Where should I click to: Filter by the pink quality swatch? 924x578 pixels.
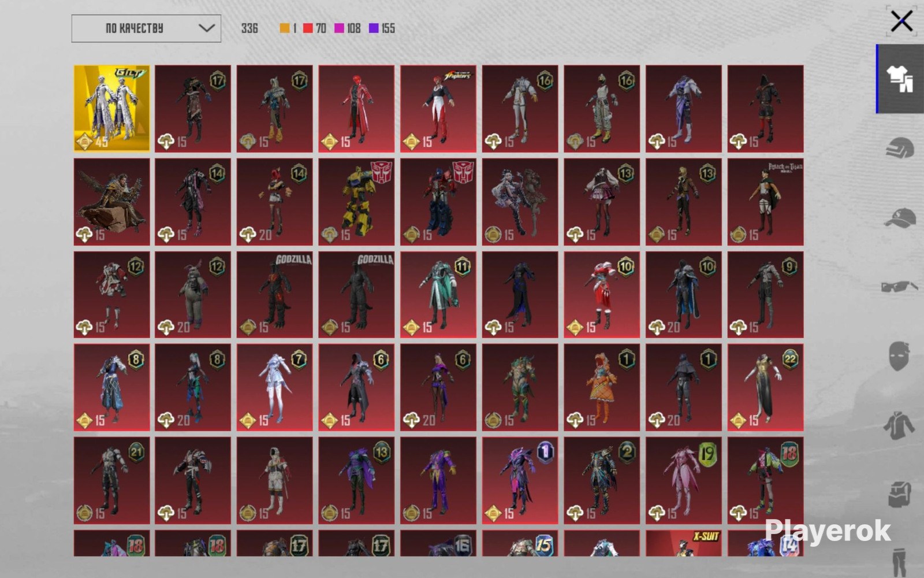click(339, 28)
